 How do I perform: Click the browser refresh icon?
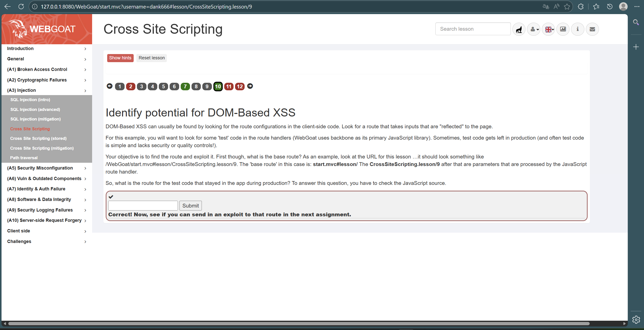[x=21, y=7]
